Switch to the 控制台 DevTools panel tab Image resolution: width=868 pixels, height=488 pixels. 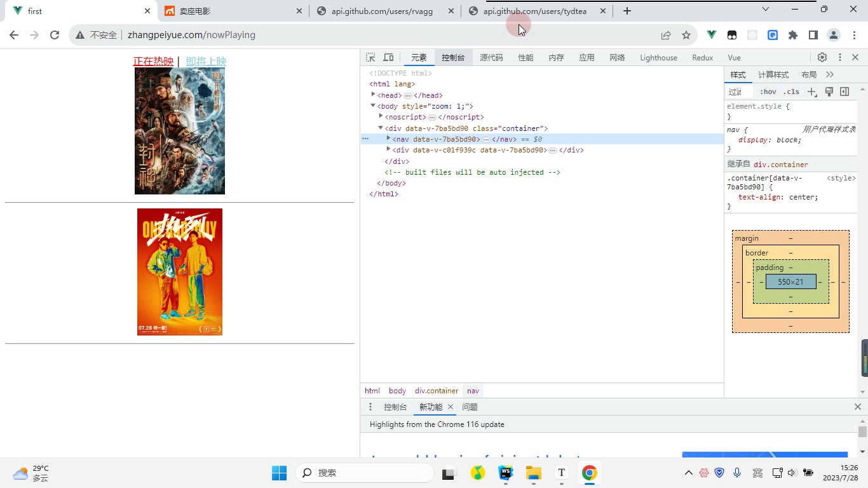[x=453, y=57]
